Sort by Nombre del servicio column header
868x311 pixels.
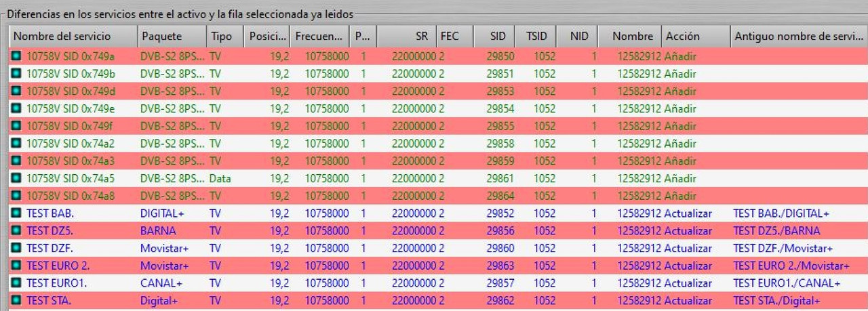coord(73,36)
